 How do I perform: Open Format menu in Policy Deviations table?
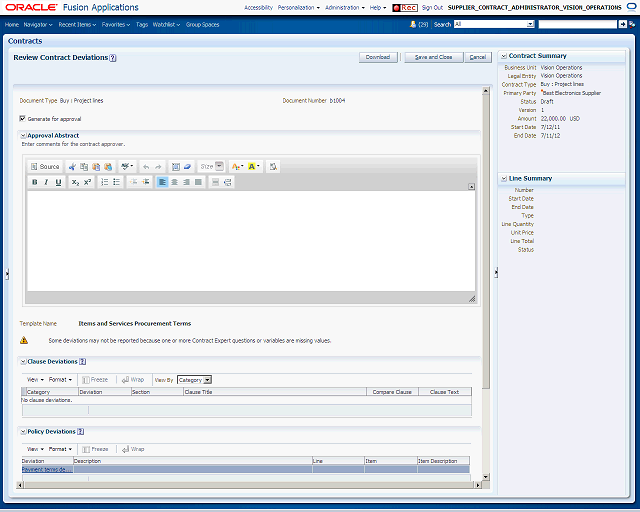point(60,449)
